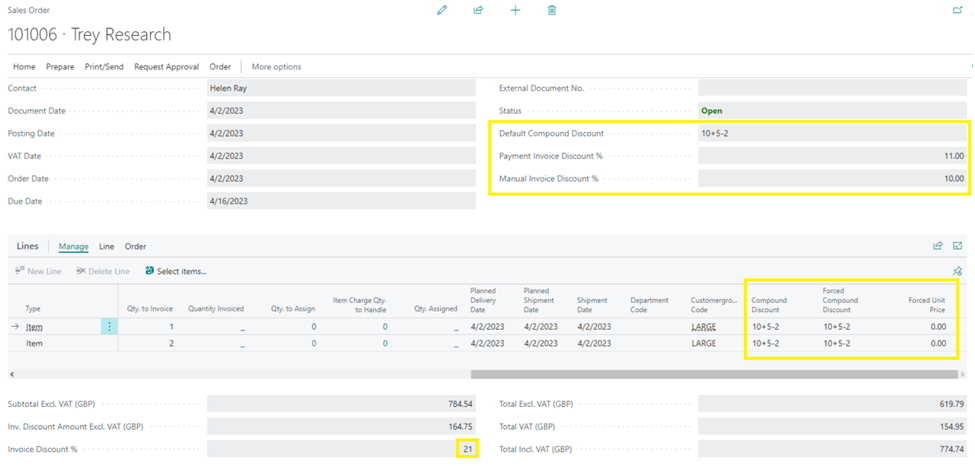975x466 pixels.
Task: Open the Request Approval menu
Action: point(167,67)
